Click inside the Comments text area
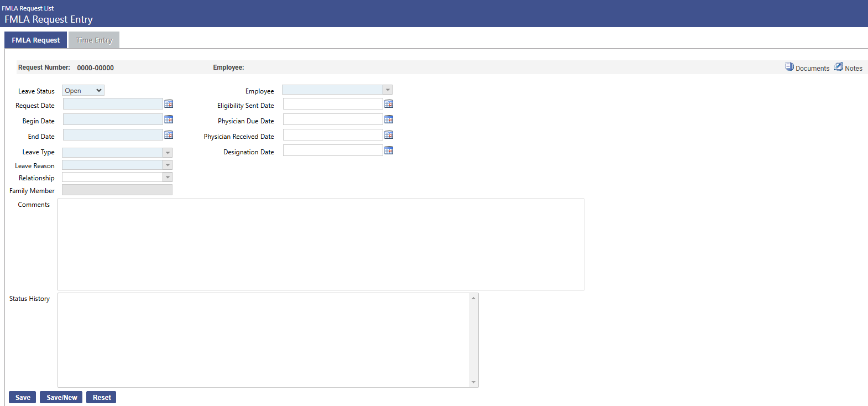868x406 pixels. (x=321, y=244)
